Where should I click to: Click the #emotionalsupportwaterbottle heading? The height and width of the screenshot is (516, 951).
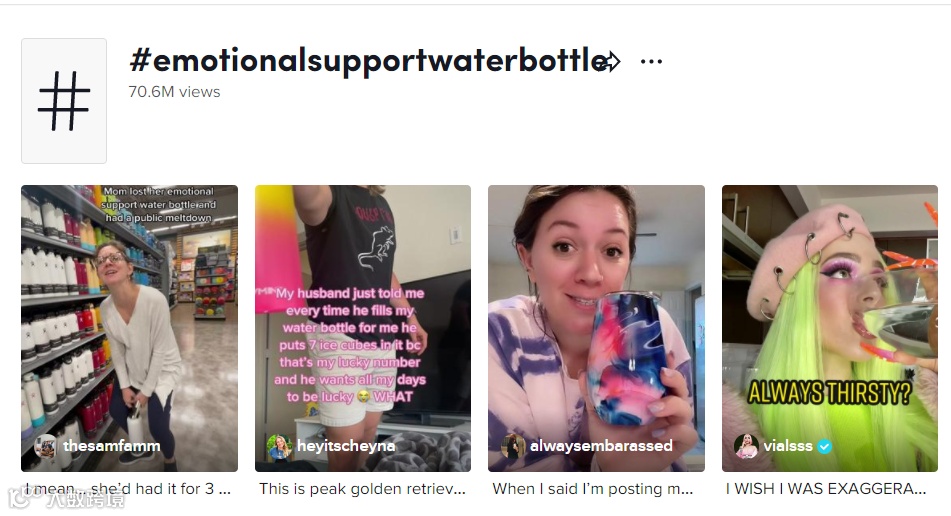369,61
